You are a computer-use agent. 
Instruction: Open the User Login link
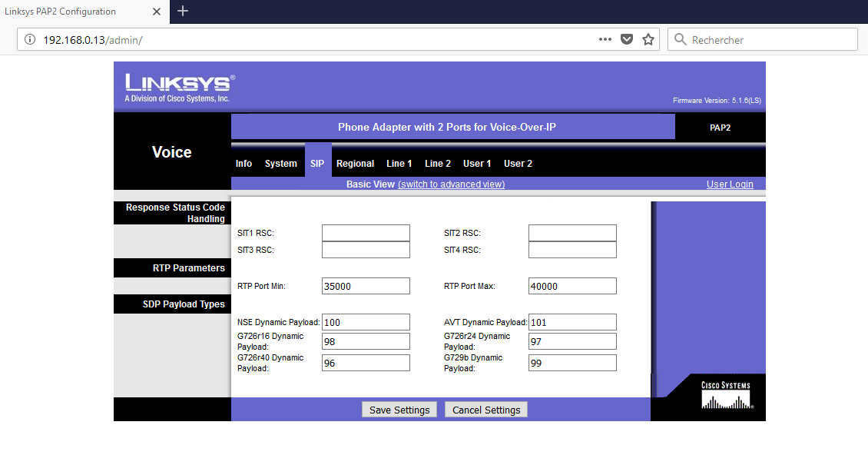point(729,184)
